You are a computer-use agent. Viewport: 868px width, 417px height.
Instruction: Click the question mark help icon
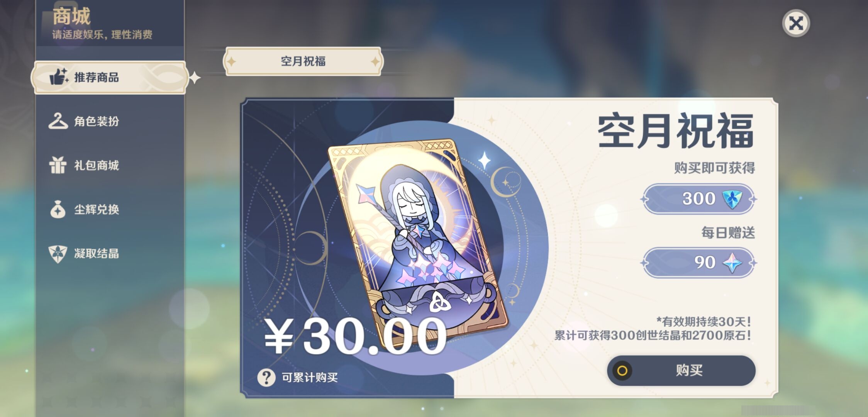click(266, 377)
